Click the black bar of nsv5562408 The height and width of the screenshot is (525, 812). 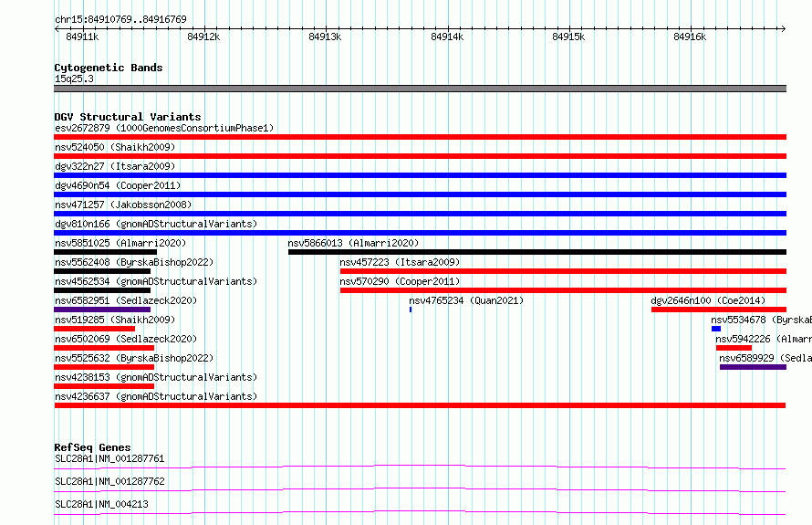(x=102, y=271)
